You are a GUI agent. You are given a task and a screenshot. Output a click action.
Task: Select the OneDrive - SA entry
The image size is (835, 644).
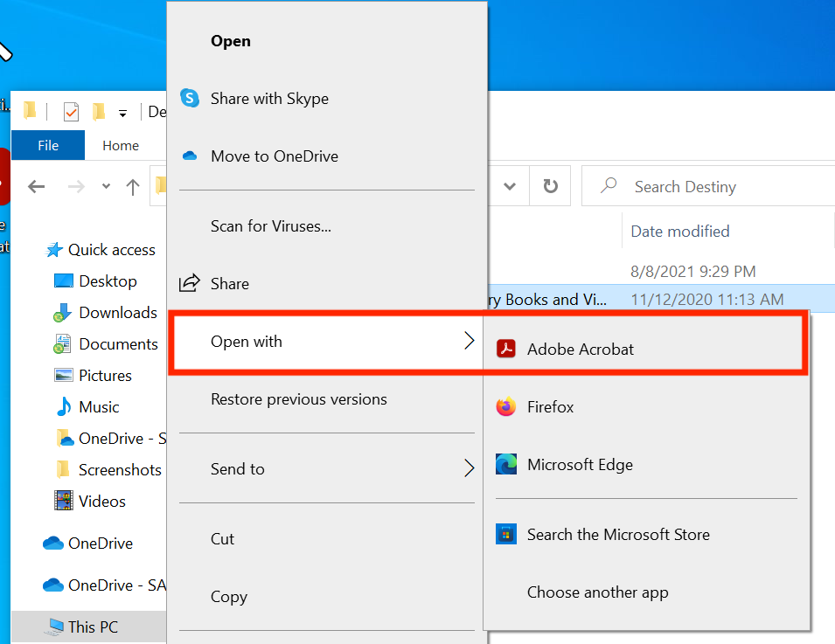(x=104, y=585)
